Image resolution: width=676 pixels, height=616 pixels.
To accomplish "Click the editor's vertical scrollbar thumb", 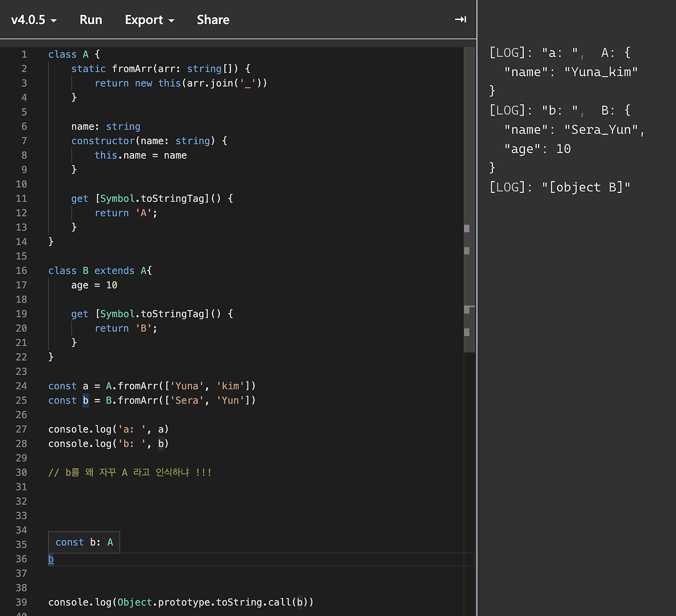I will [469, 158].
